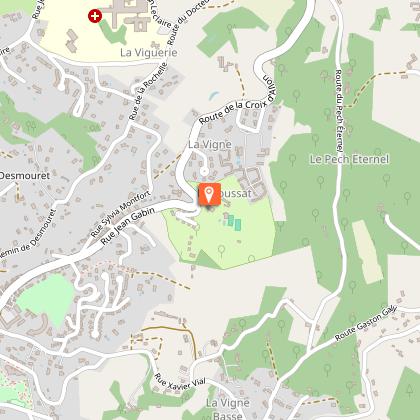This screenshot has height=420, width=420.
Task: Click the teal swimming pool shapes in park
Action: 234,222
